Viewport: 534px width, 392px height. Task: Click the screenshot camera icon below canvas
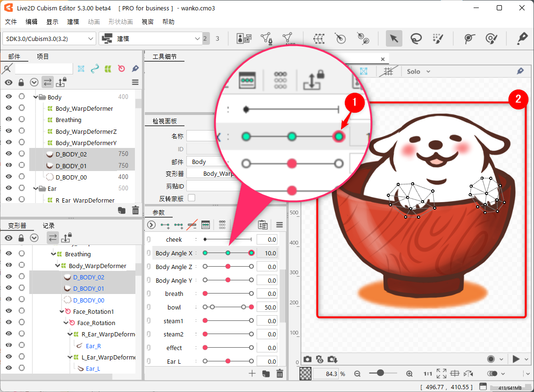pyautogui.click(x=308, y=359)
